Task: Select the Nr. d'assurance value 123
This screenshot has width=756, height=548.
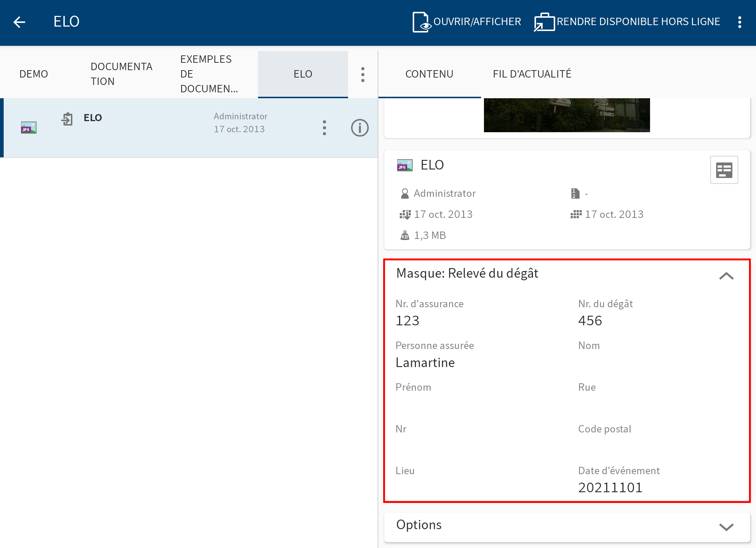Action: [408, 321]
